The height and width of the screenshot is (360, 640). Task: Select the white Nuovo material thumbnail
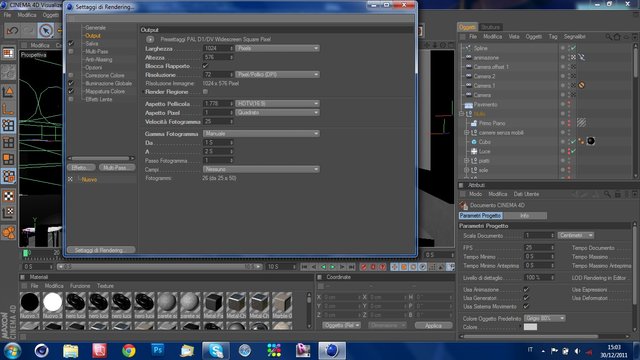(52, 302)
